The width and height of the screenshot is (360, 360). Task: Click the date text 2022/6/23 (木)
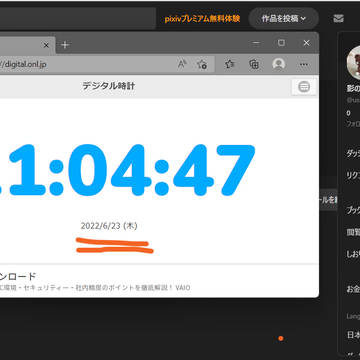109,226
